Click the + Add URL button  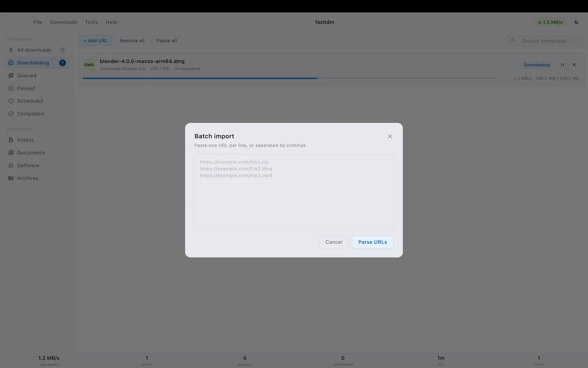point(96,40)
